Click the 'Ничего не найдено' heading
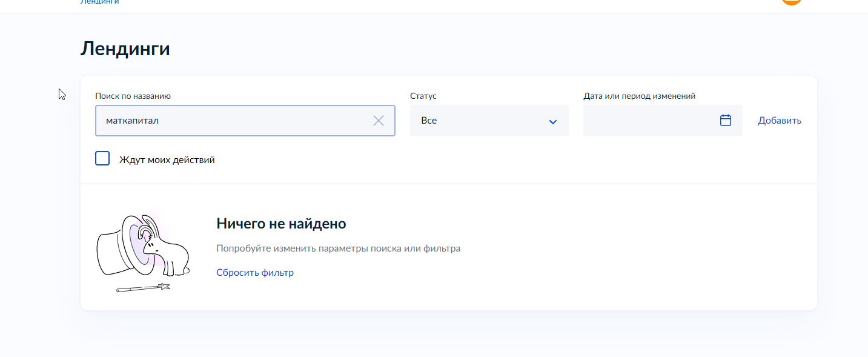Viewport: 868px width, 357px height. [281, 224]
